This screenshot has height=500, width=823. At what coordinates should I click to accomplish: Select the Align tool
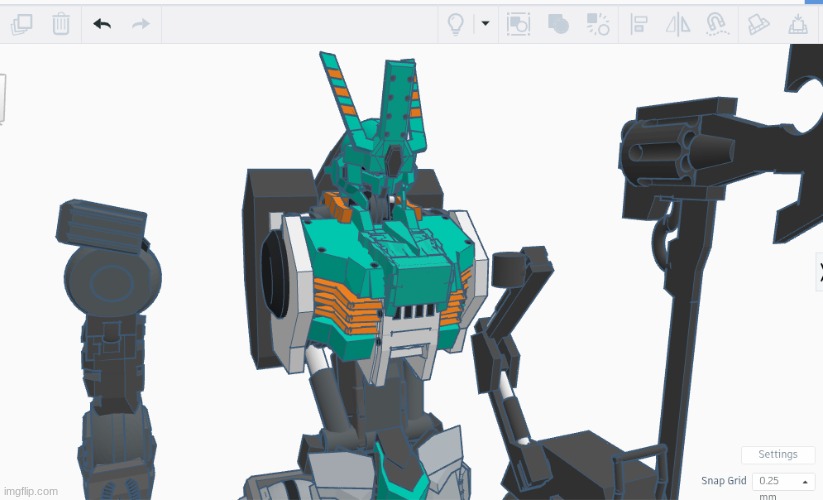coord(639,24)
